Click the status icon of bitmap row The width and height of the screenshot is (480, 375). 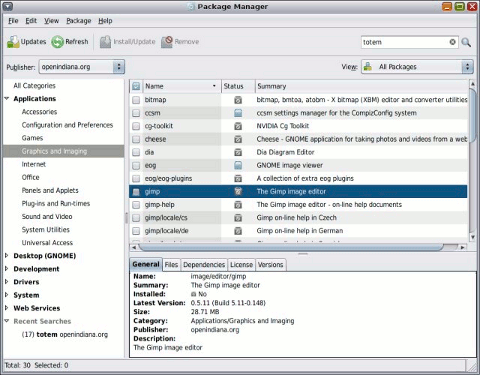[x=238, y=100]
